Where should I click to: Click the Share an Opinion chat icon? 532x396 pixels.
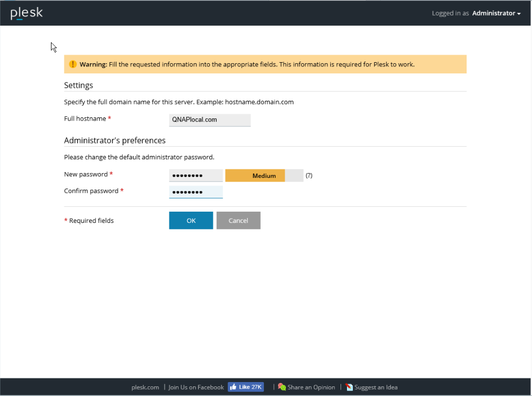[x=282, y=387]
